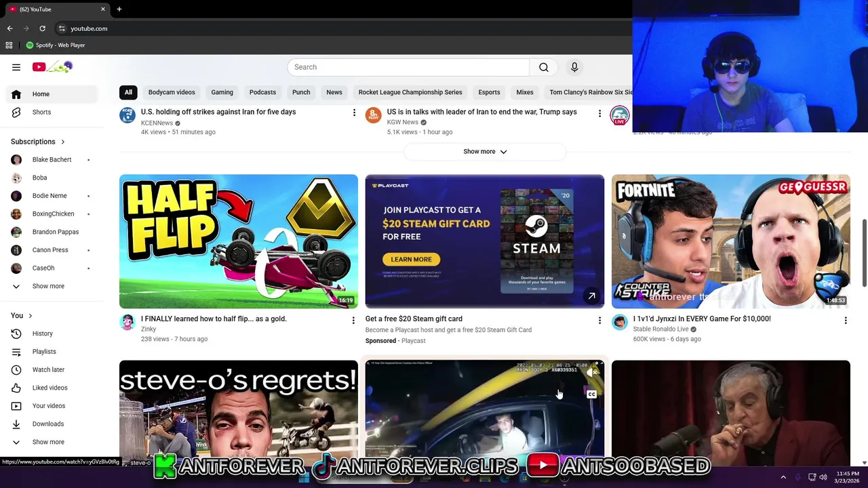Click the Zinky channel avatar
The width and height of the screenshot is (868, 488).
pos(127,322)
